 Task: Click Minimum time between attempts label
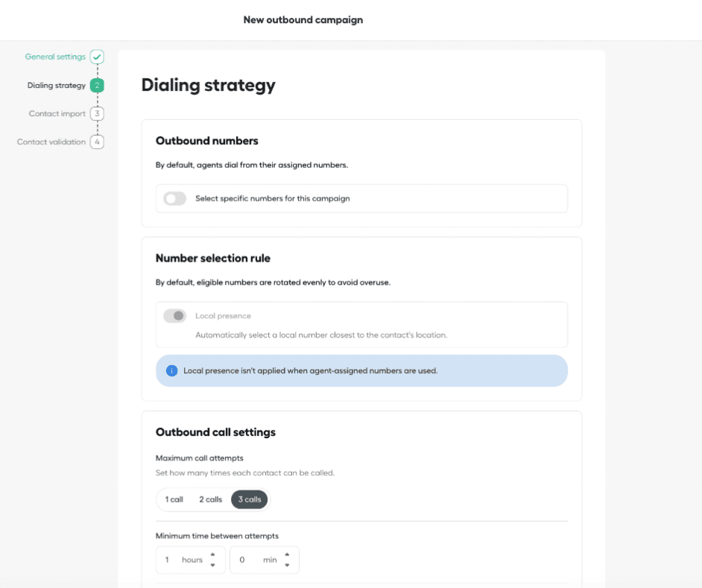coord(217,536)
